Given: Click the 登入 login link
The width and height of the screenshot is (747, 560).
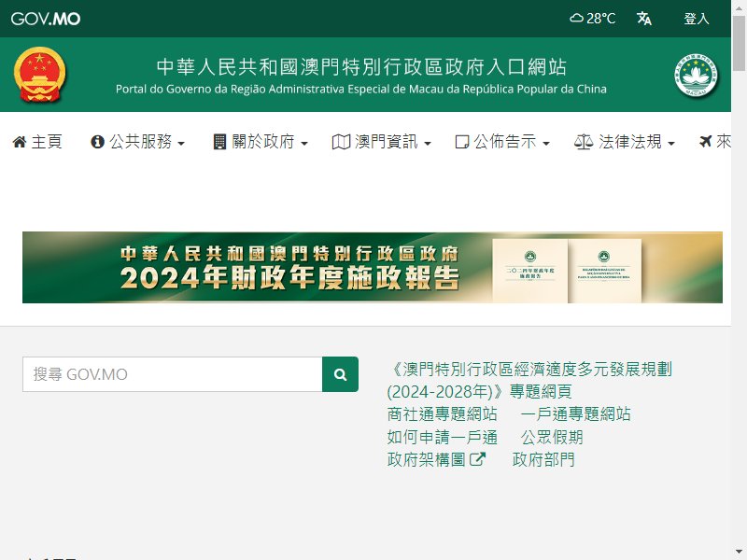Looking at the screenshot, I should pyautogui.click(x=697, y=19).
